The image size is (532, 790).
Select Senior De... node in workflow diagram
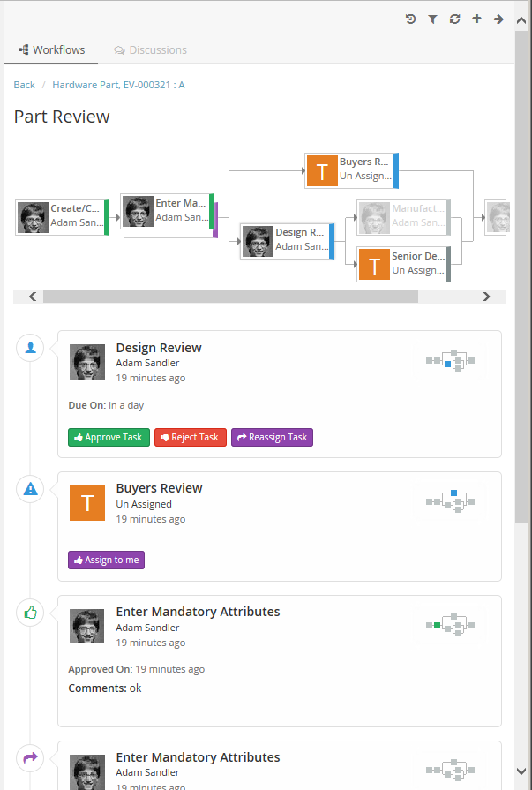(x=403, y=264)
